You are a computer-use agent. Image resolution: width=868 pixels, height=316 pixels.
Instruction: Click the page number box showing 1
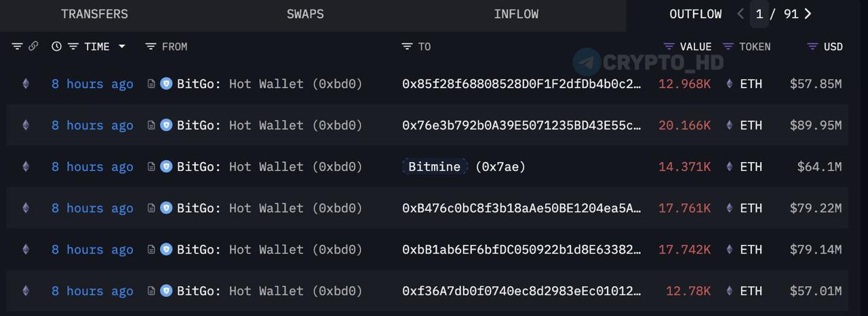(759, 14)
